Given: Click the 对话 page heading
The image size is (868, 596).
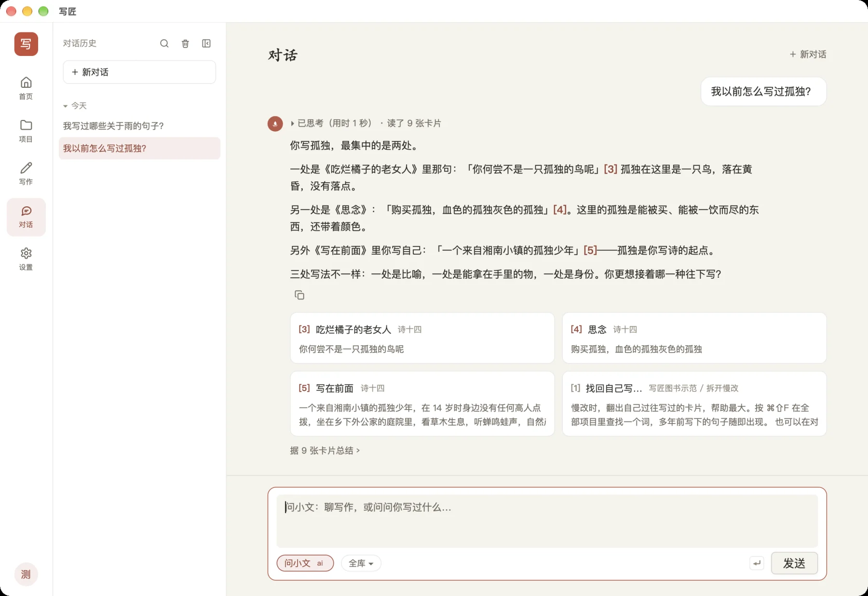Looking at the screenshot, I should click(283, 55).
